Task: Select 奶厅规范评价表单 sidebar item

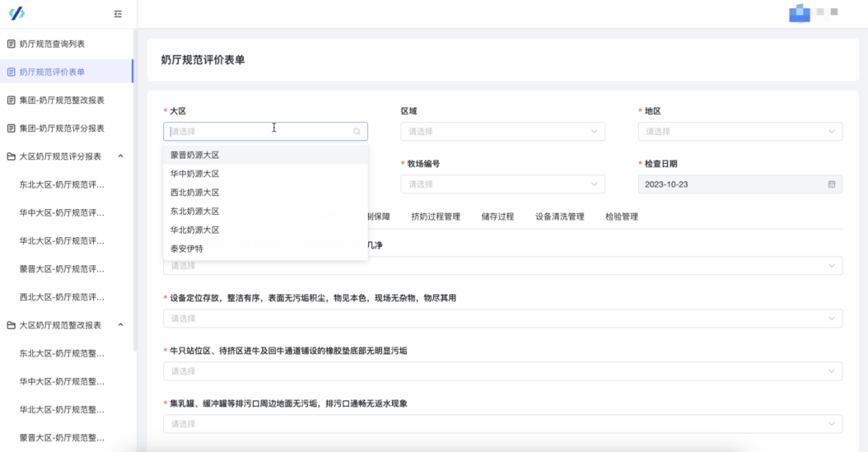Action: tap(67, 72)
